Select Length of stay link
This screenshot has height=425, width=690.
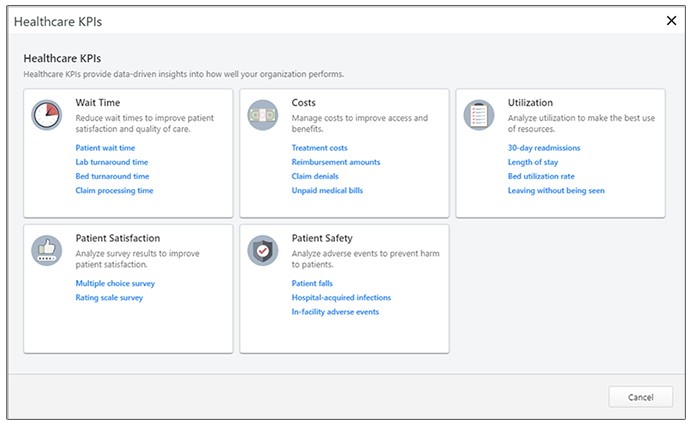pyautogui.click(x=535, y=162)
